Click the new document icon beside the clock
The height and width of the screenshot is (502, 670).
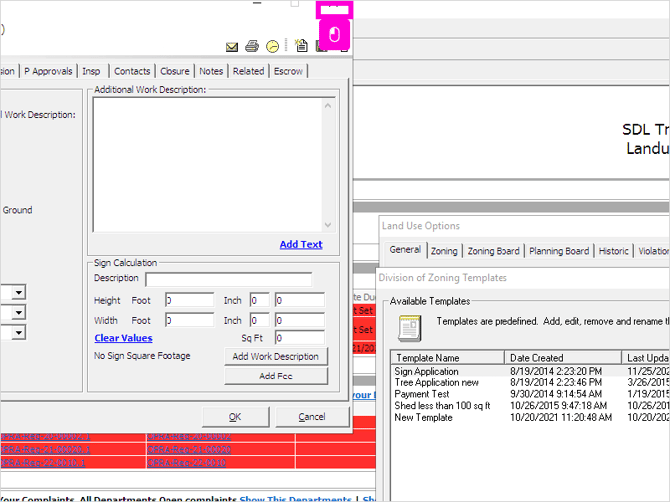point(302,45)
